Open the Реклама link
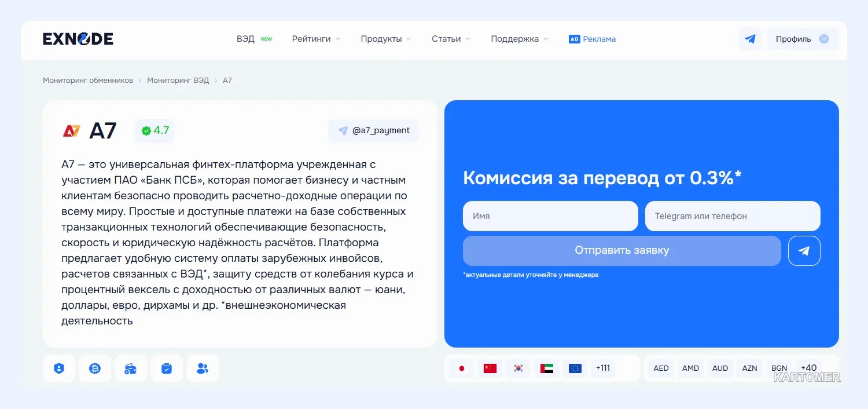The image size is (868, 409). [599, 39]
